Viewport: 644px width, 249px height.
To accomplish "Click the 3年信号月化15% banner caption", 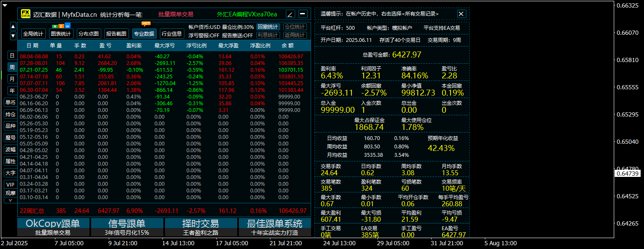I will (127, 233).
